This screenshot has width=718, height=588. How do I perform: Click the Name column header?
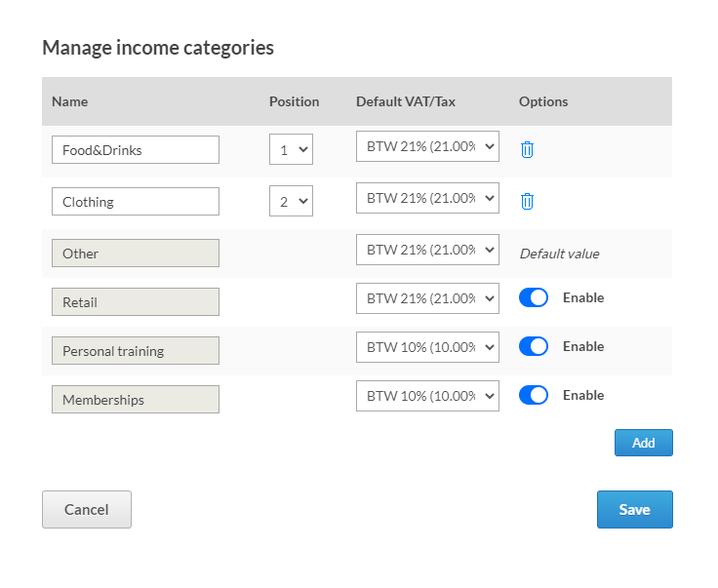(69, 101)
